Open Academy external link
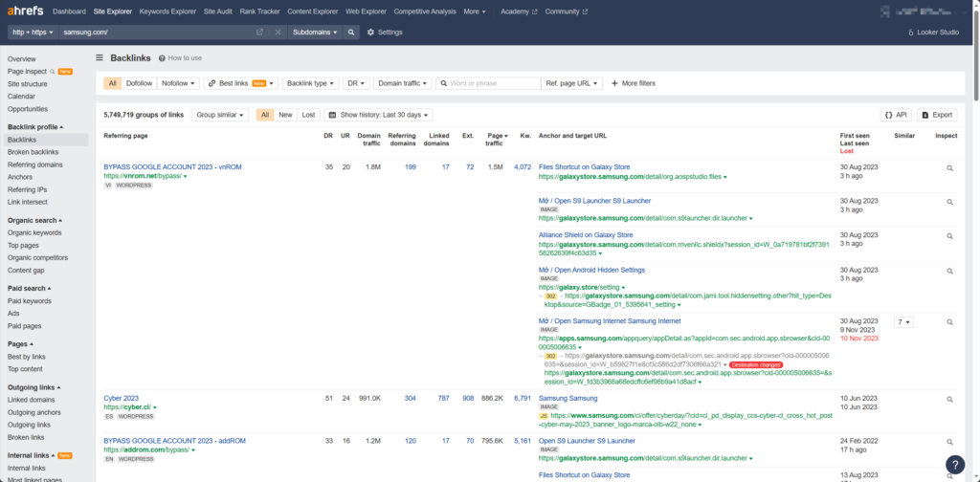980x482 pixels. tap(519, 11)
